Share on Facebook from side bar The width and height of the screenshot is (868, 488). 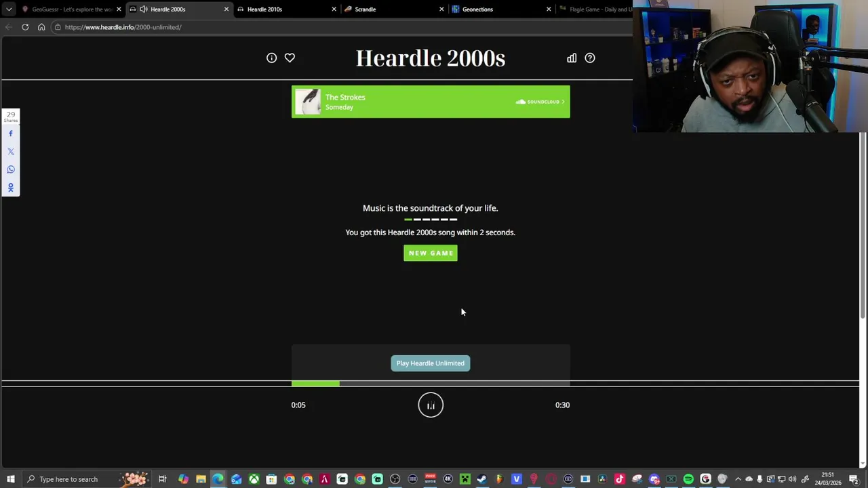[x=10, y=134]
